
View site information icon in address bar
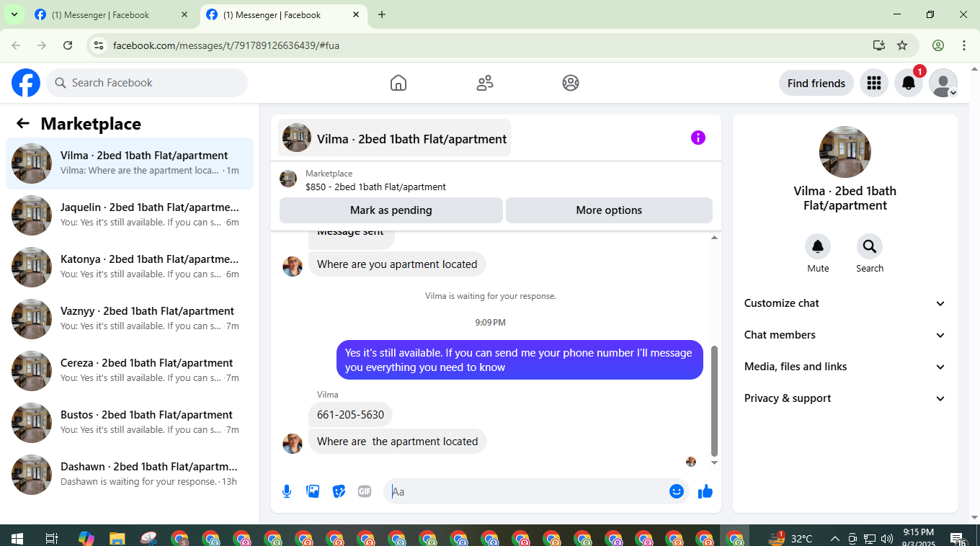[99, 45]
